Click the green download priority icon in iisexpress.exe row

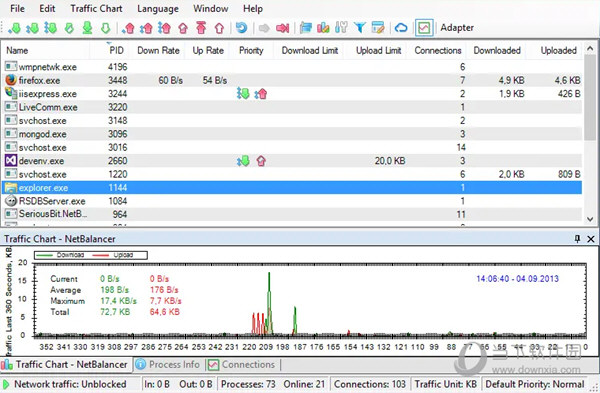click(243, 93)
